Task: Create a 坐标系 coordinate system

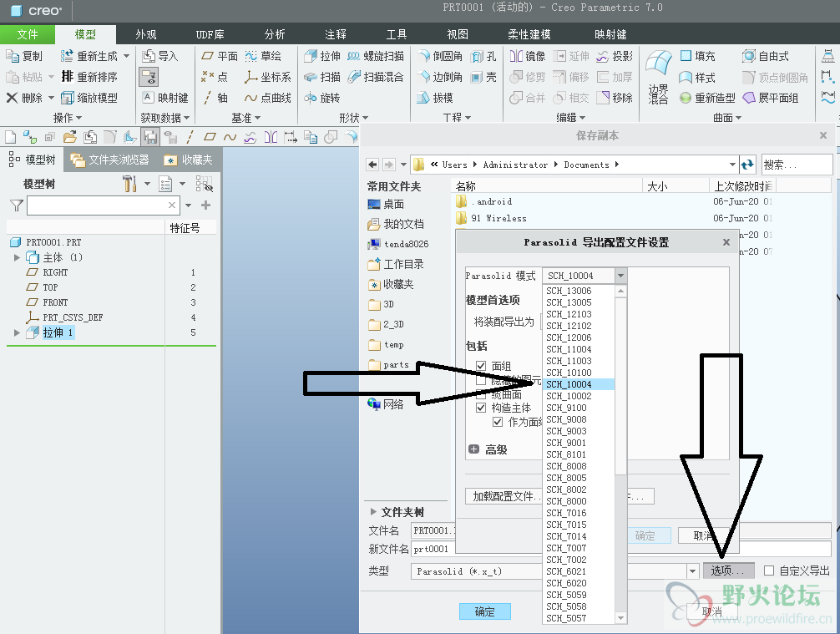Action: pos(268,77)
